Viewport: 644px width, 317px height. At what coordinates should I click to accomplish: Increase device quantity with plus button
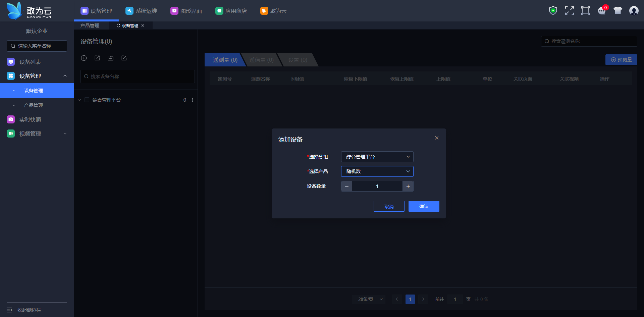click(408, 186)
